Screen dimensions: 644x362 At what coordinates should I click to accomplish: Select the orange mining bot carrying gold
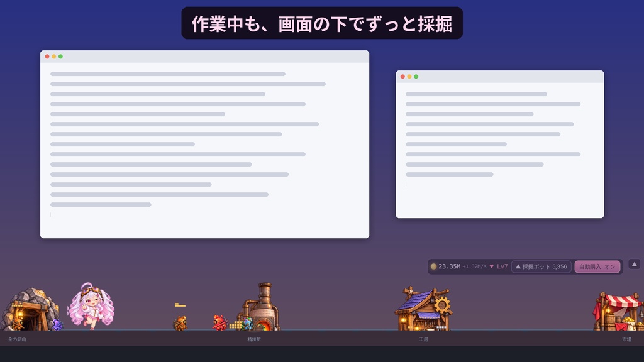tap(180, 323)
